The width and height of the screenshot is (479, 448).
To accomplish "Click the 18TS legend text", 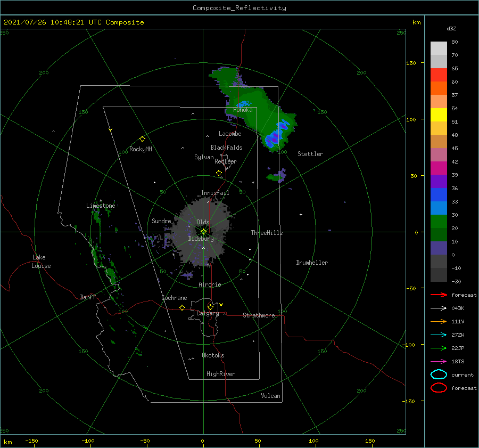I will point(458,362).
